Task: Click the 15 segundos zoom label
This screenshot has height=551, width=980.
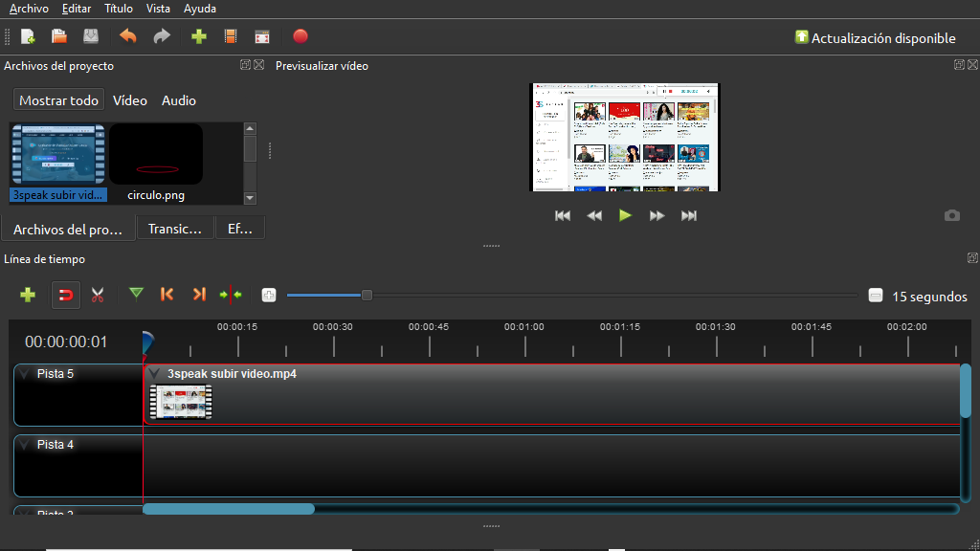Action: 929,297
